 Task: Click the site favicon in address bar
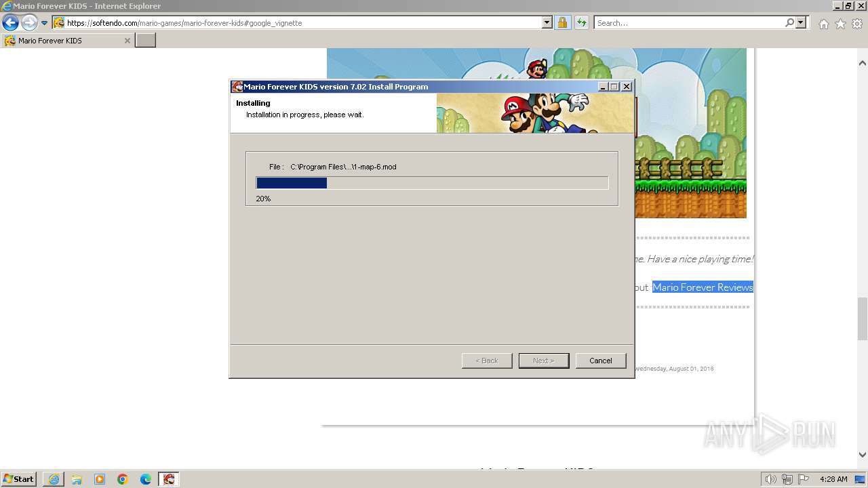[x=59, y=22]
